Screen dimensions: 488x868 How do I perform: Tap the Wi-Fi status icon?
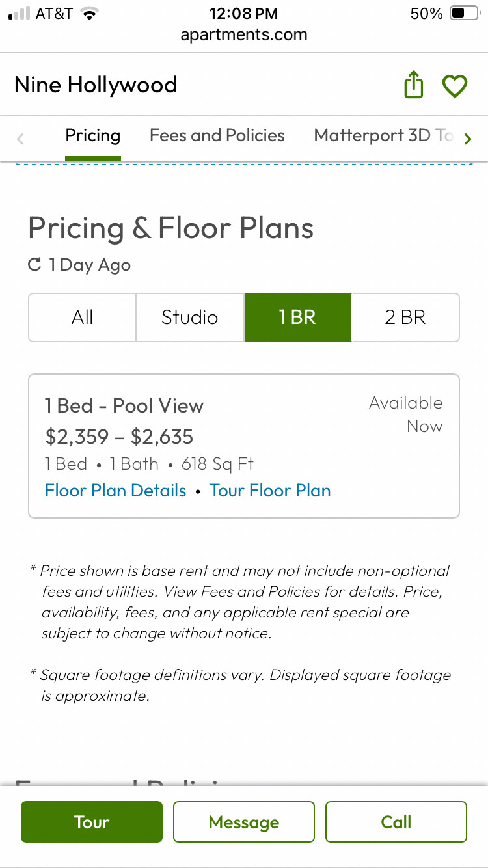point(90,14)
